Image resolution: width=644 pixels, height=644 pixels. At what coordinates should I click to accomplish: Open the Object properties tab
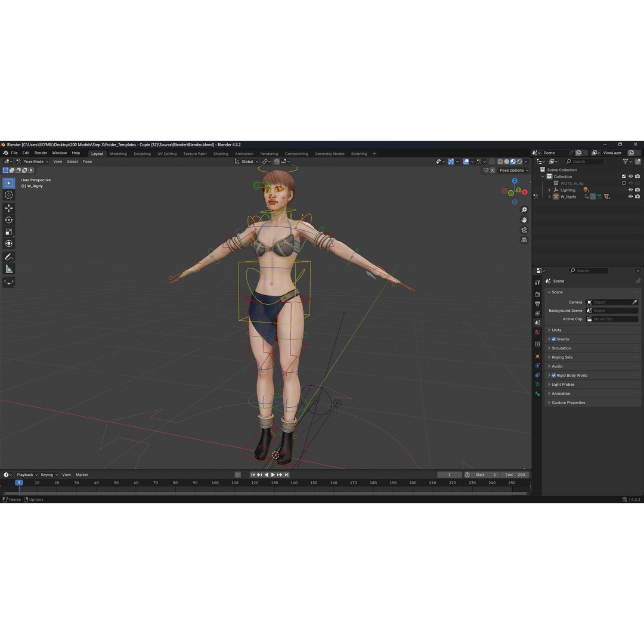coord(537,356)
